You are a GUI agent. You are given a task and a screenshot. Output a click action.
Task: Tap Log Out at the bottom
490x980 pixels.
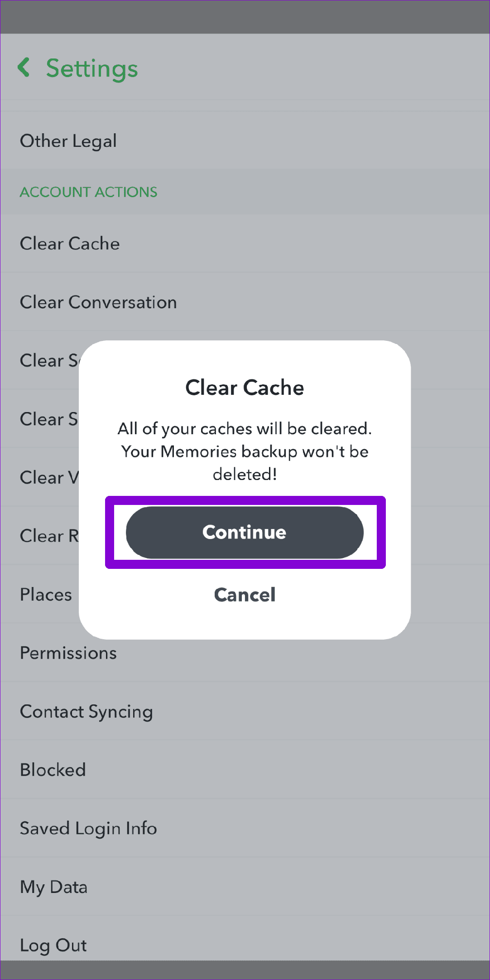[x=53, y=945]
